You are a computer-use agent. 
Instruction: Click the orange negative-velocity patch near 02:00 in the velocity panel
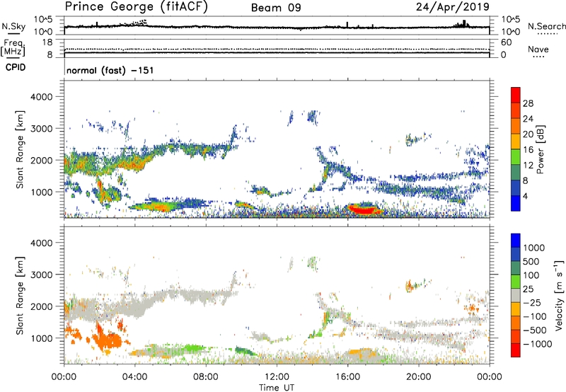107,340
